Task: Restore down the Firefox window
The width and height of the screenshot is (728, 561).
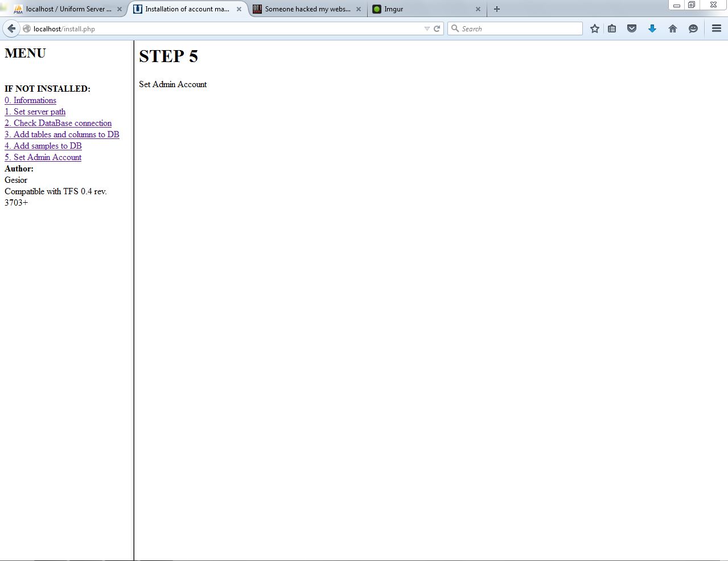Action: 692,5
